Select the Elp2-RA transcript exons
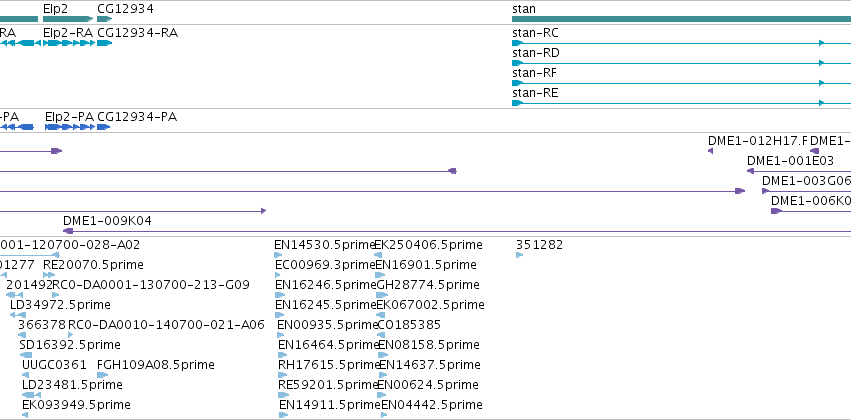The height and width of the screenshot is (420, 851). (x=69, y=43)
